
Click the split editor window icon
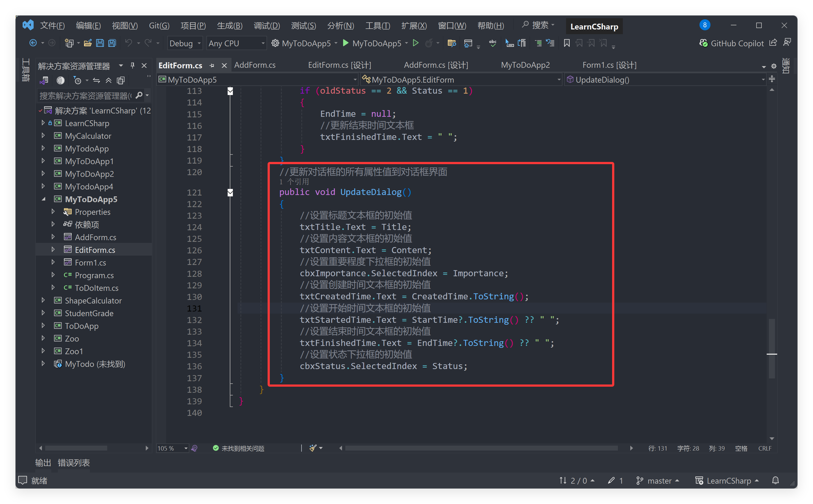[772, 79]
